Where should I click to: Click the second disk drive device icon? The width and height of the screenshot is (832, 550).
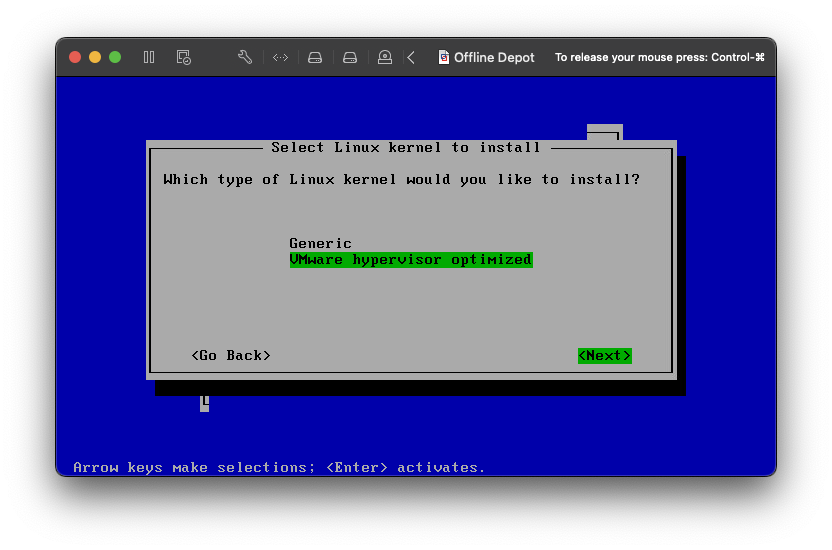tap(350, 57)
